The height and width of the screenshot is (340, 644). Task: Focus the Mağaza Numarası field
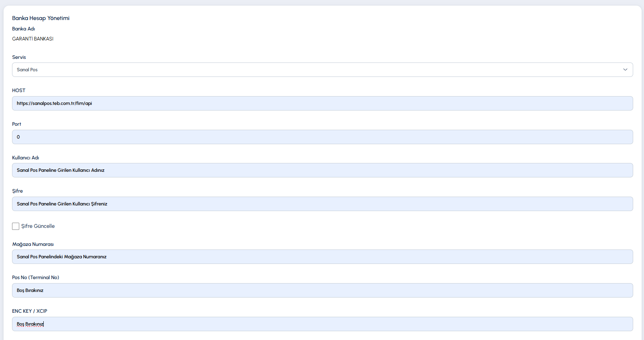[322, 257]
